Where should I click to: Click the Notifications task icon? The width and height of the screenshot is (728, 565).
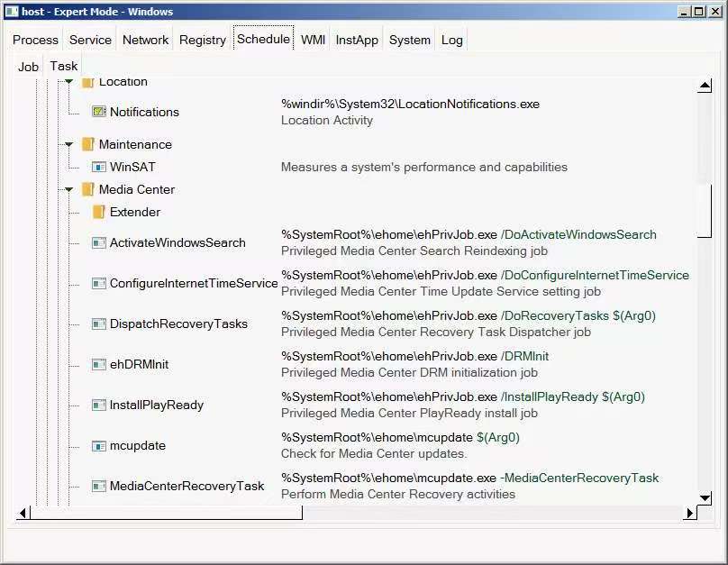(x=99, y=112)
